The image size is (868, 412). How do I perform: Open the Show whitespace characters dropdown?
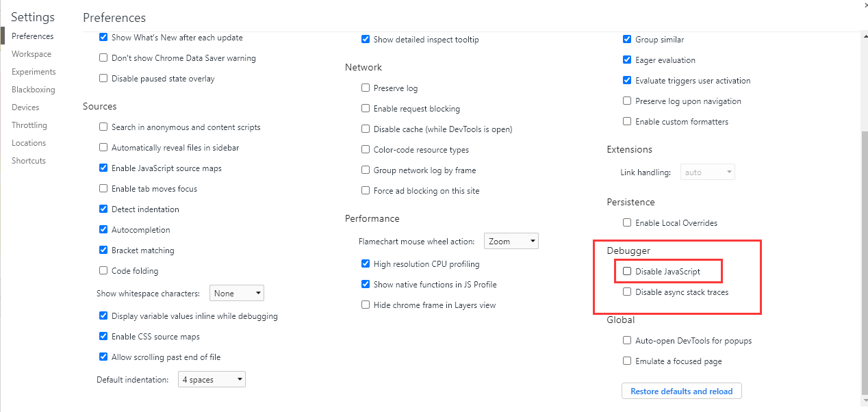click(x=237, y=294)
